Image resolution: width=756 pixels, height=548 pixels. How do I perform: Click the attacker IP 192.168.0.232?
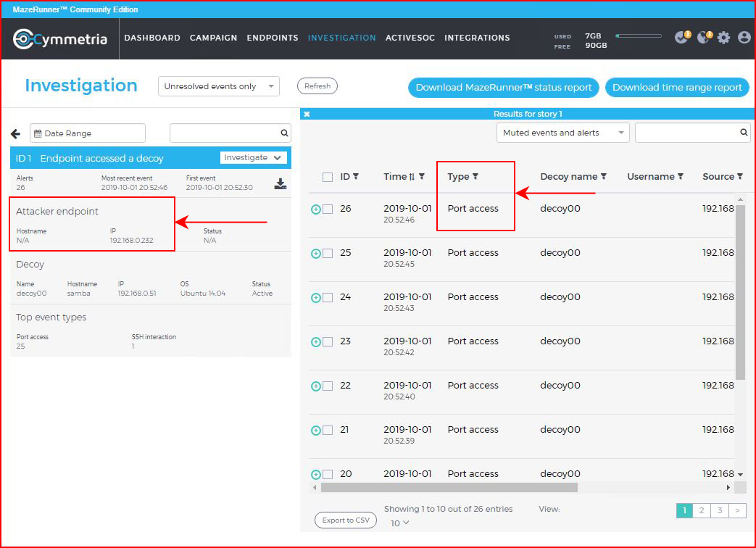coord(131,240)
